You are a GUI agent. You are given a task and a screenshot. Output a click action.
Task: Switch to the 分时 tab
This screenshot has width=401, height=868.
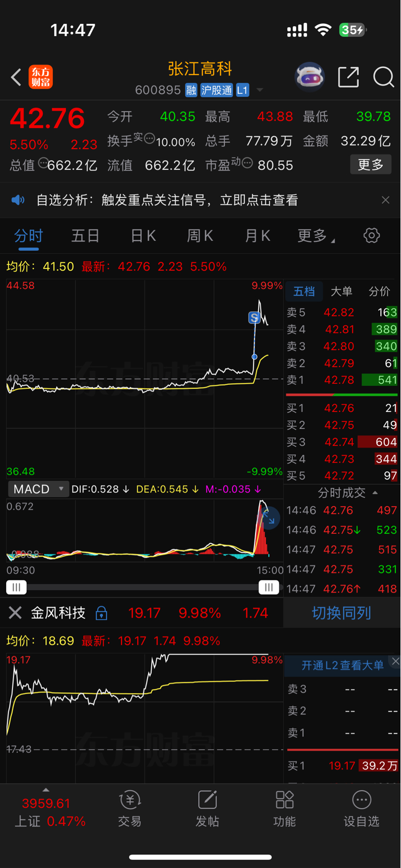[29, 236]
